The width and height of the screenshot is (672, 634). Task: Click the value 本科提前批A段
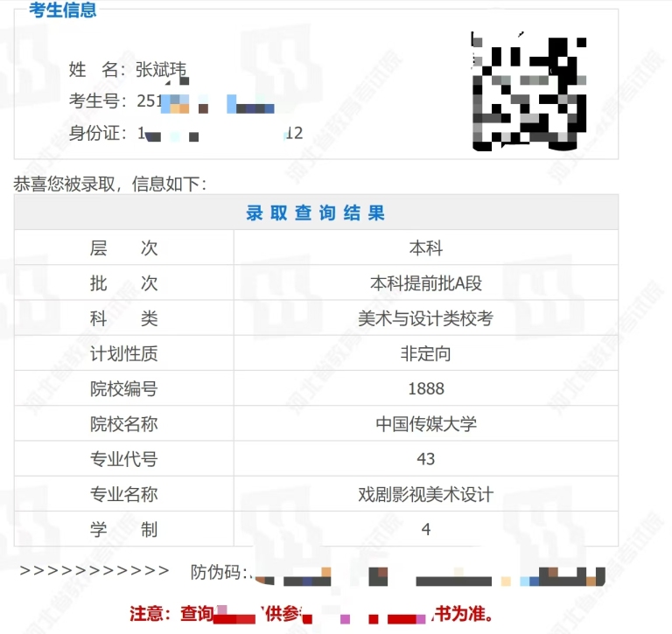pos(425,283)
